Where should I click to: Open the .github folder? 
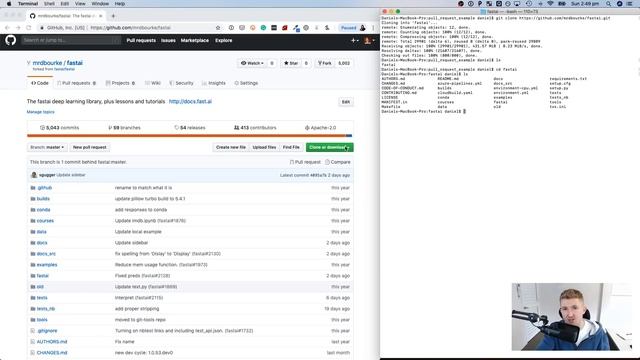click(44, 188)
